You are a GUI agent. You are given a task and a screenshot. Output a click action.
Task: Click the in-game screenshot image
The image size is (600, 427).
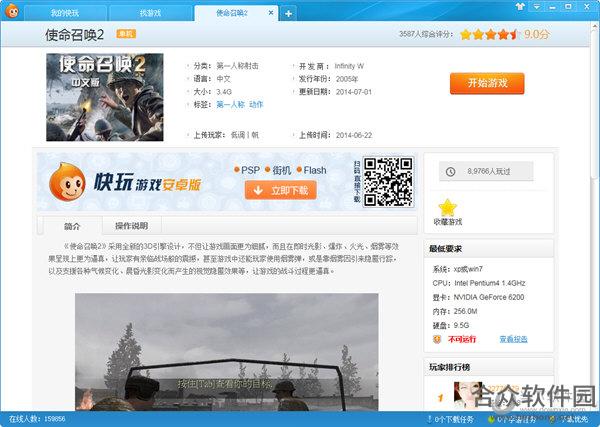[227, 352]
